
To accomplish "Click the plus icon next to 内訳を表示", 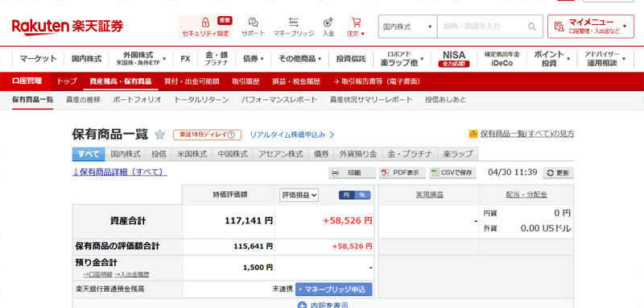I will click(302, 305).
